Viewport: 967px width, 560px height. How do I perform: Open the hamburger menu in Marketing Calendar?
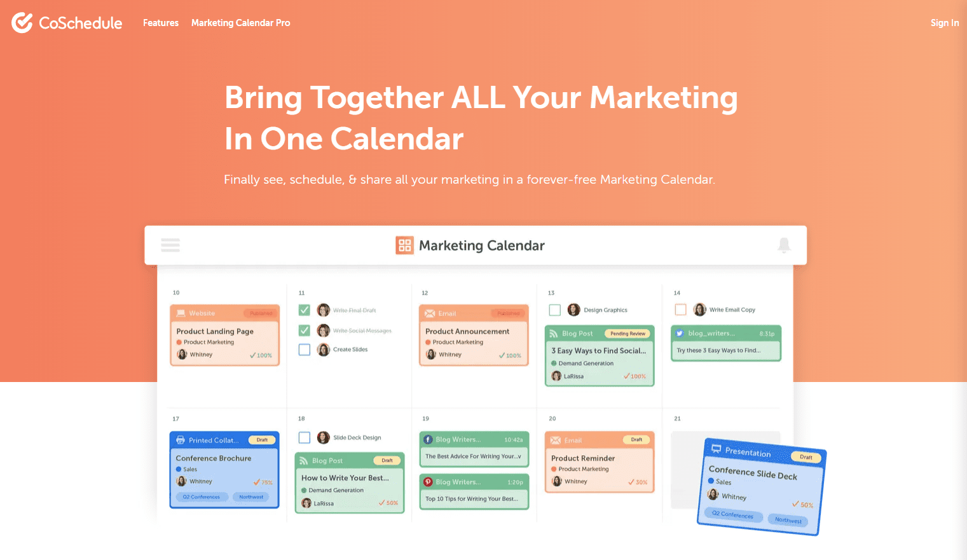pos(170,245)
